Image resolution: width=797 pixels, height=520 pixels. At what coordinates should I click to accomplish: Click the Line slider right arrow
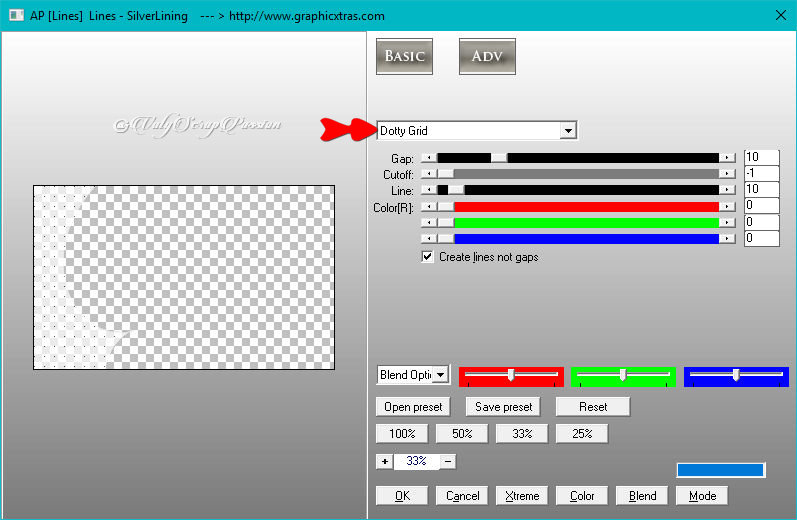pos(728,189)
